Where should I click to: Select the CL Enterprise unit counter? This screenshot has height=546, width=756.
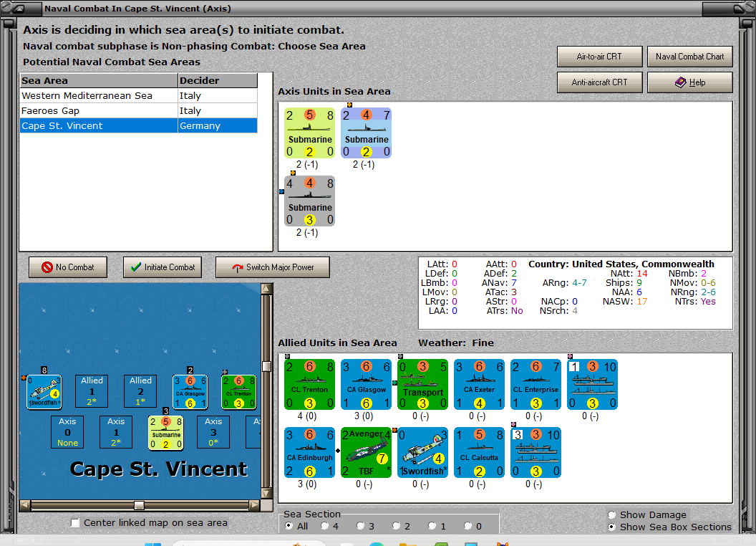click(535, 385)
